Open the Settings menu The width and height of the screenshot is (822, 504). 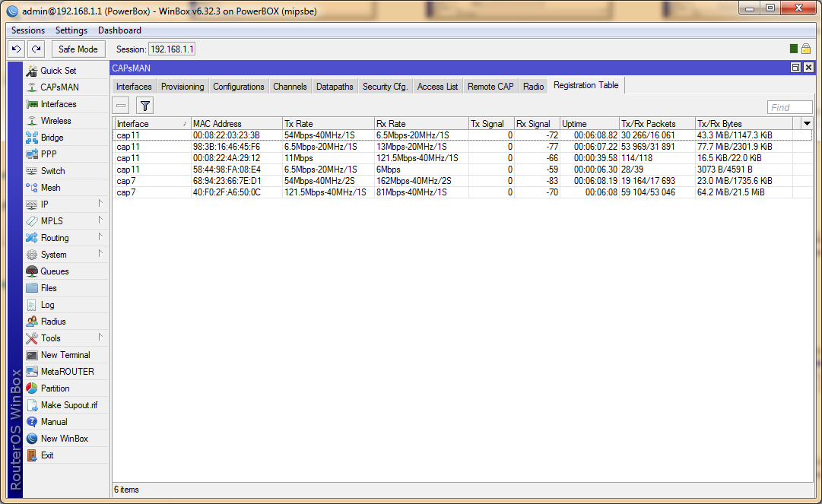tap(71, 30)
